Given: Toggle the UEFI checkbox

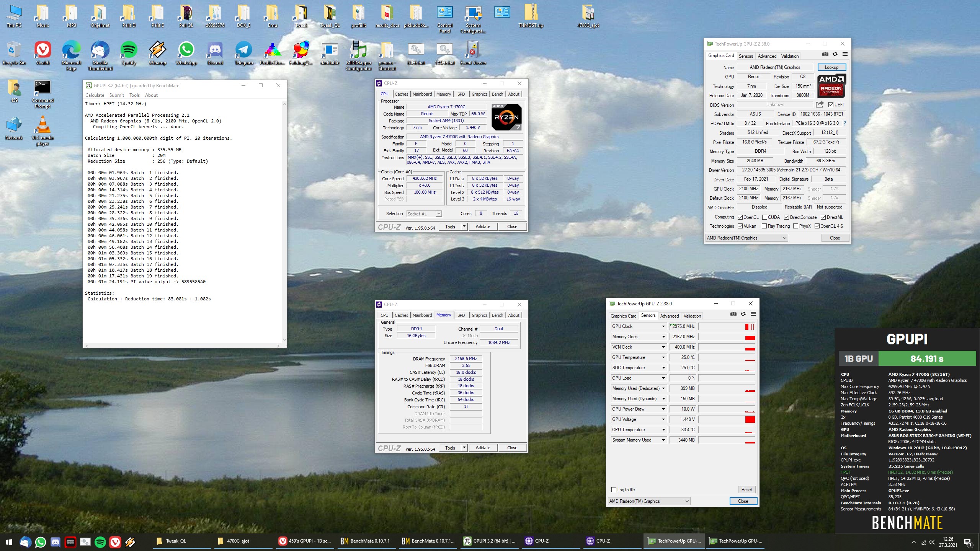Looking at the screenshot, I should tap(831, 104).
